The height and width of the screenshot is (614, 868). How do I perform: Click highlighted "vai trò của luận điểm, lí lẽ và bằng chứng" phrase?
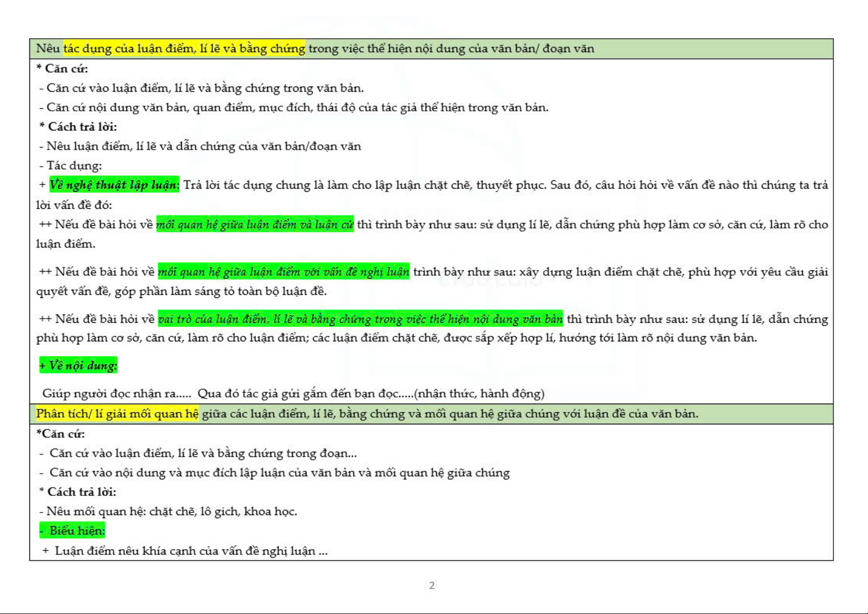pos(360,319)
